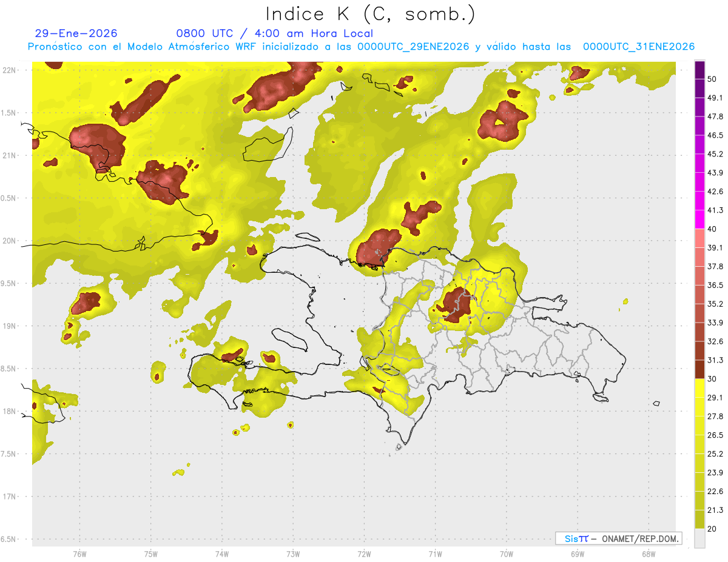Select the legend value "27.8"

tap(716, 416)
